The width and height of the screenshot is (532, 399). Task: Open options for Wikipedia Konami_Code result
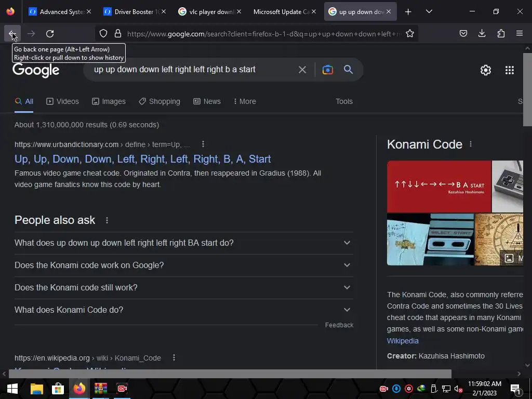[174, 357]
